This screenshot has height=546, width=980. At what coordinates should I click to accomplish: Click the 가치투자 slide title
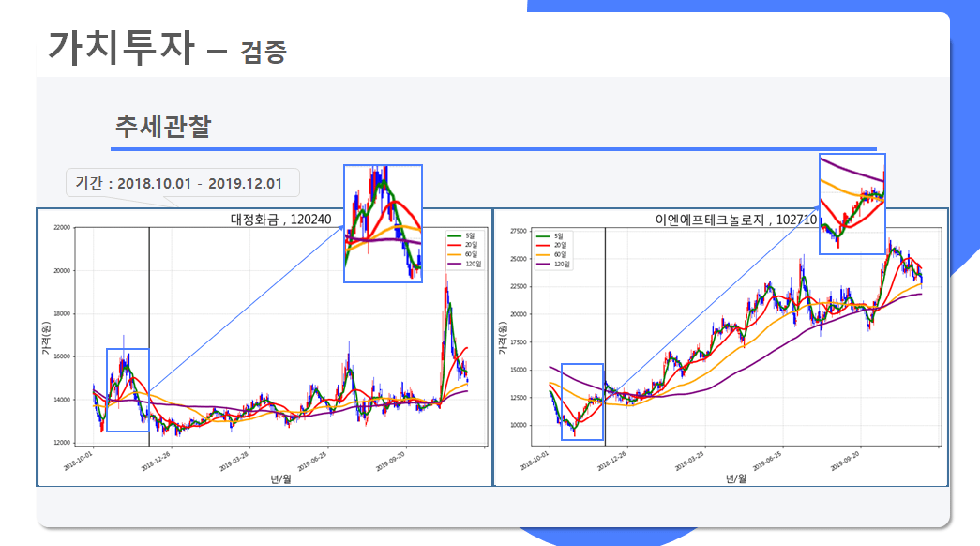121,47
